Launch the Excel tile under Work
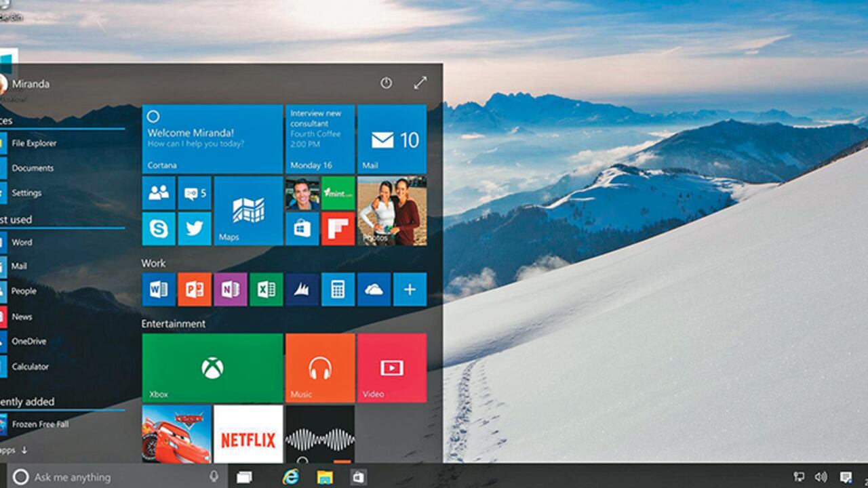Screen dimensions: 868x488 267,289
